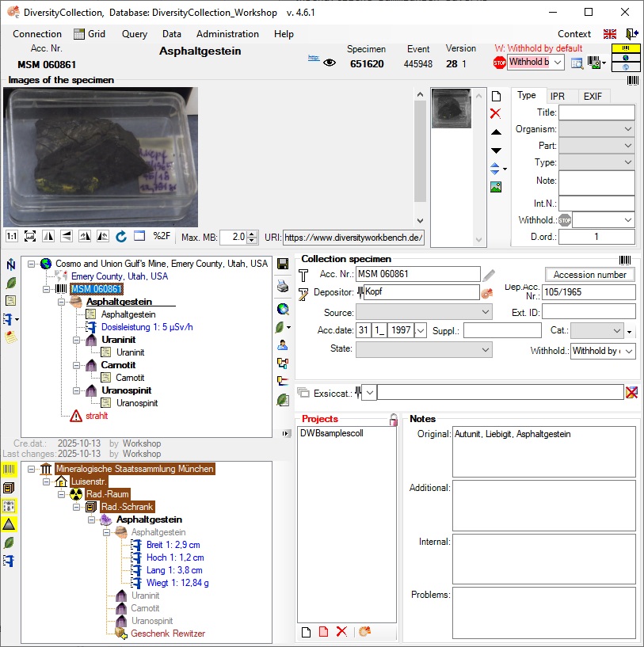Switch to the EXIF tab

pos(593,96)
